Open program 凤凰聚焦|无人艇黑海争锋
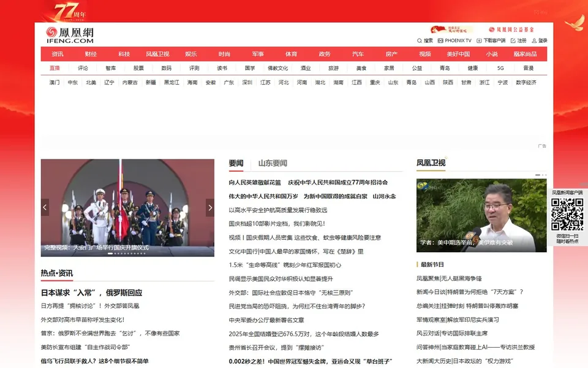 [449, 278]
